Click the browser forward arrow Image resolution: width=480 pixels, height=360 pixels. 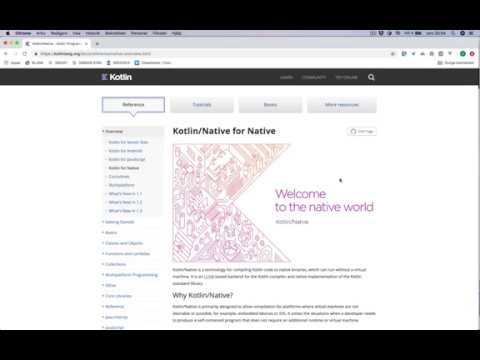pyautogui.click(x=15, y=54)
